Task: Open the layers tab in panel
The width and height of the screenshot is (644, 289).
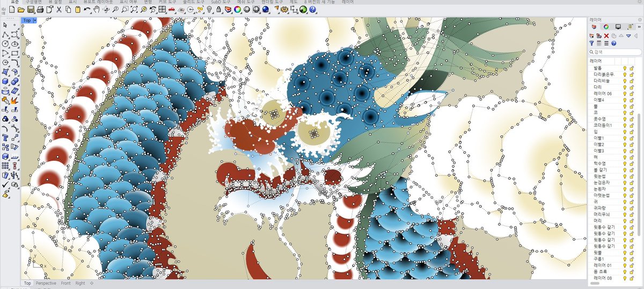Action: point(594,26)
